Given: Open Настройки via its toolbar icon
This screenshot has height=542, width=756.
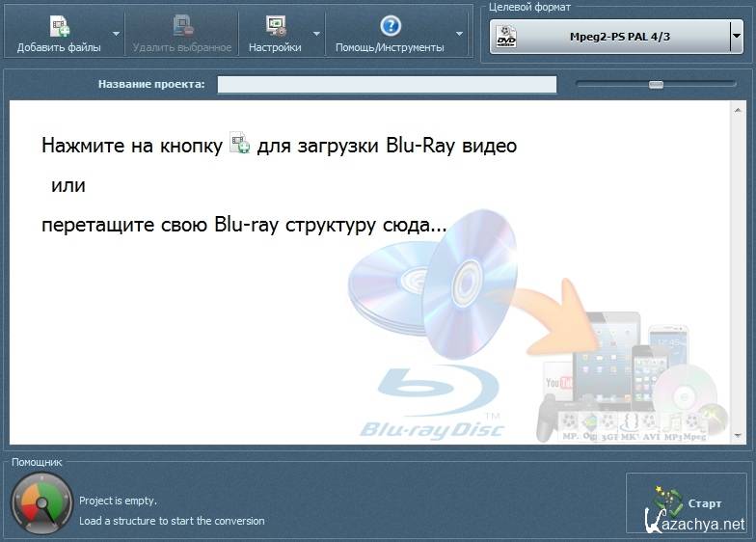Looking at the screenshot, I should pyautogui.click(x=275, y=26).
